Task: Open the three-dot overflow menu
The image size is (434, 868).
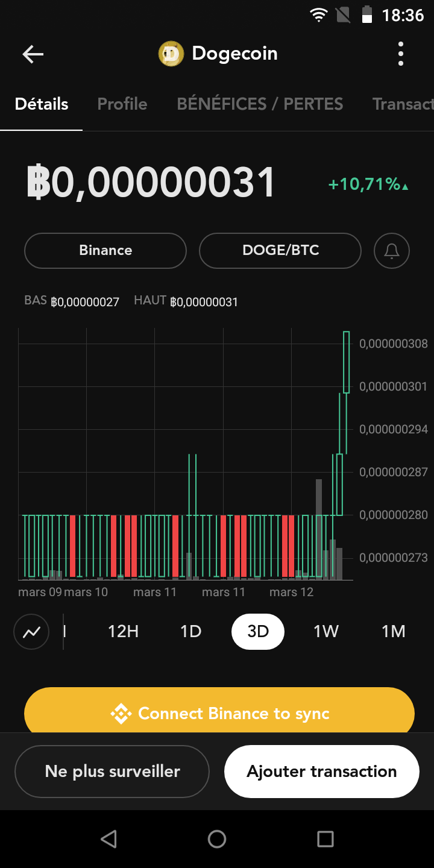Action: [x=401, y=54]
